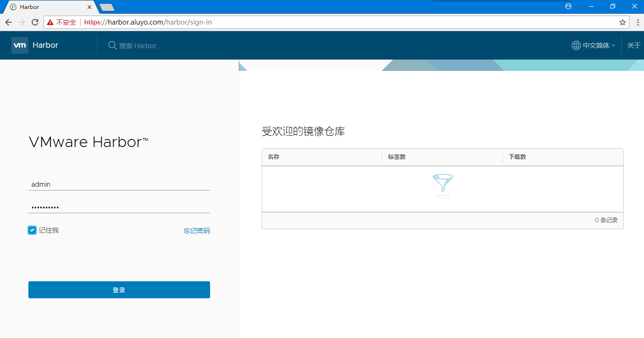Click the admin username field
Screen dimensions: 644x338
point(119,184)
